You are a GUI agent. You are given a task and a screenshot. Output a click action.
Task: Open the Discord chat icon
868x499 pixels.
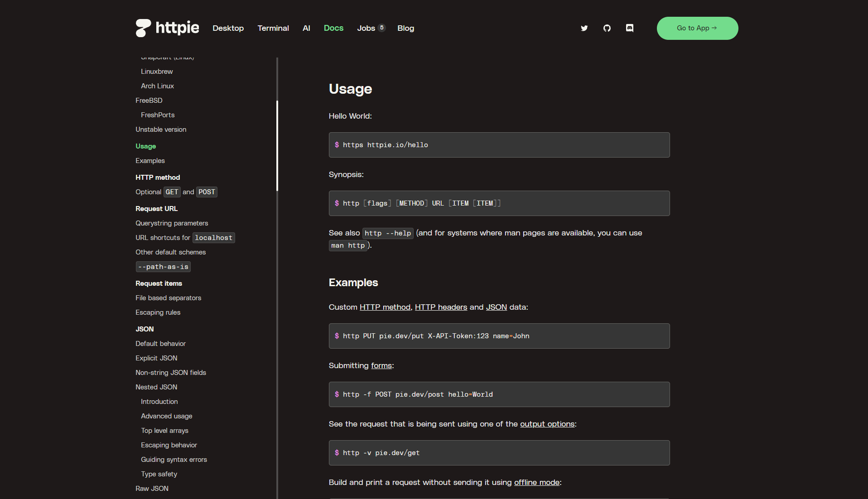click(629, 28)
